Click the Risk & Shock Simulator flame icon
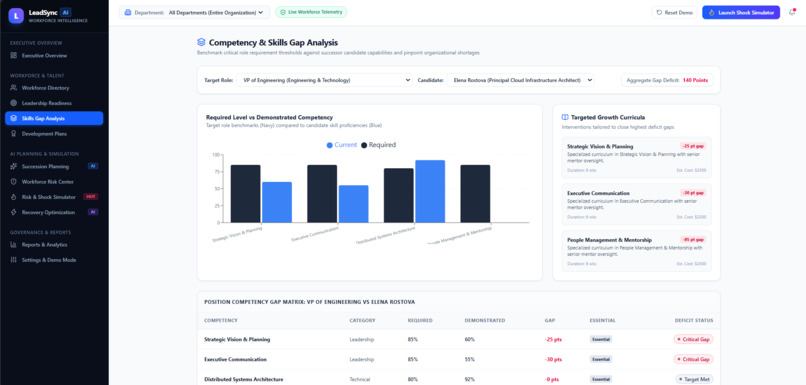The width and height of the screenshot is (806, 385). tap(13, 197)
